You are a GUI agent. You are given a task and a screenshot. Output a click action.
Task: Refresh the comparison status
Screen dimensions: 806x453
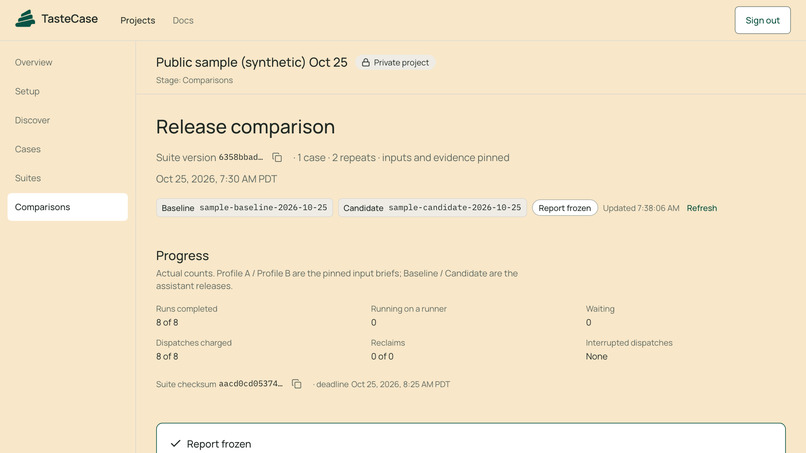click(x=702, y=208)
